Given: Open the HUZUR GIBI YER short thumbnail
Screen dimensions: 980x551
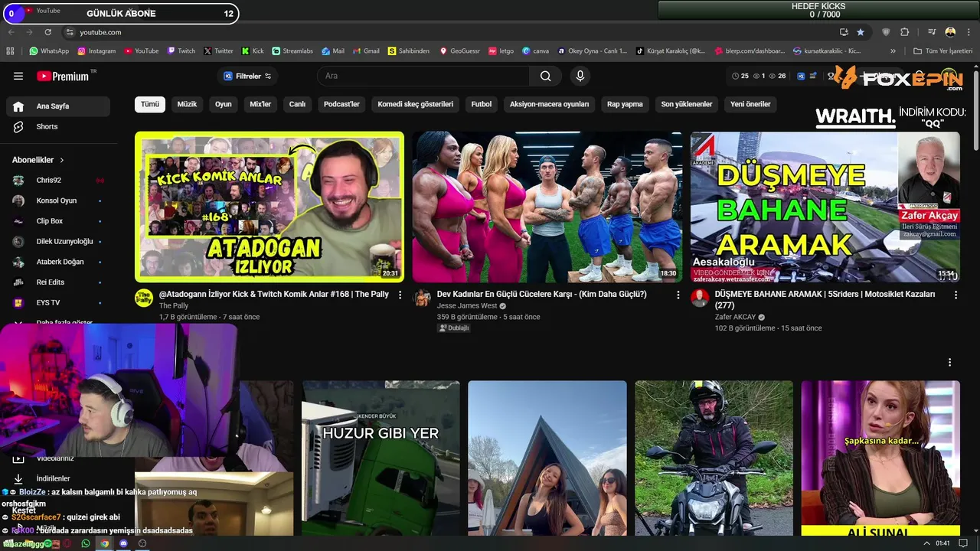Looking at the screenshot, I should coord(381,458).
